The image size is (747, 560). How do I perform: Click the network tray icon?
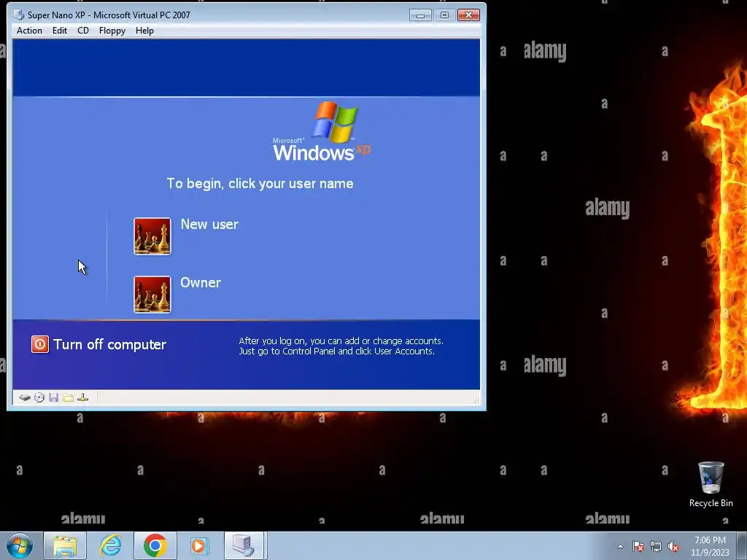(x=656, y=546)
